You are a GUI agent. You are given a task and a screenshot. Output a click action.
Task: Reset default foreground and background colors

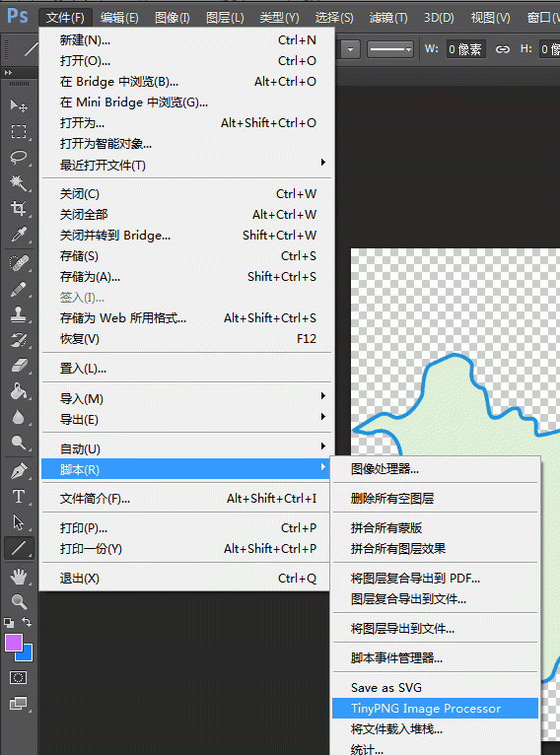(x=9, y=623)
